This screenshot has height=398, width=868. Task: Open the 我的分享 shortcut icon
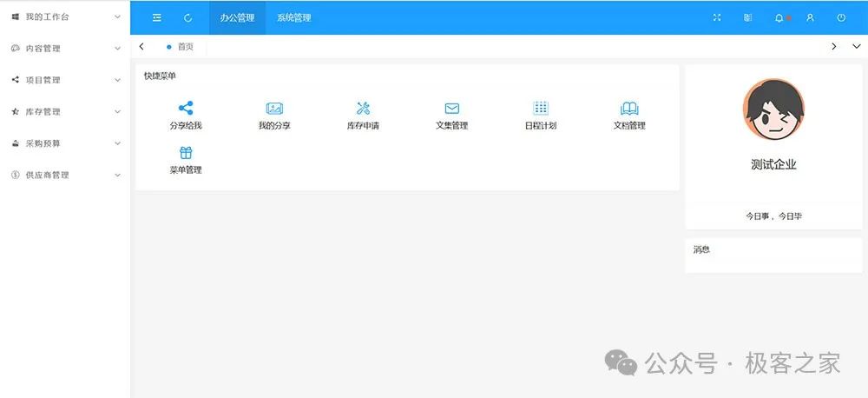point(274,108)
